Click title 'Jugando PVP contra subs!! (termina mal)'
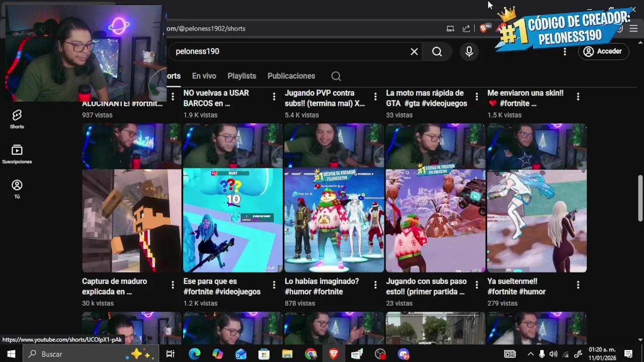 click(325, 98)
